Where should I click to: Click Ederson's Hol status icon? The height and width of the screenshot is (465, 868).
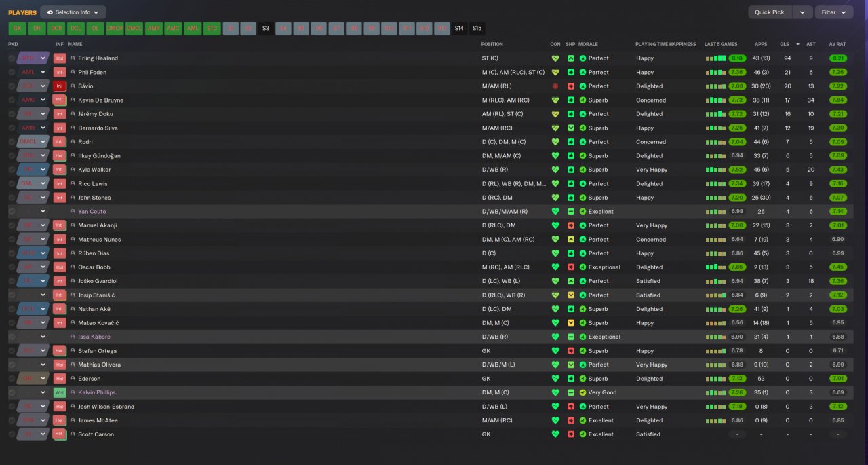click(60, 379)
